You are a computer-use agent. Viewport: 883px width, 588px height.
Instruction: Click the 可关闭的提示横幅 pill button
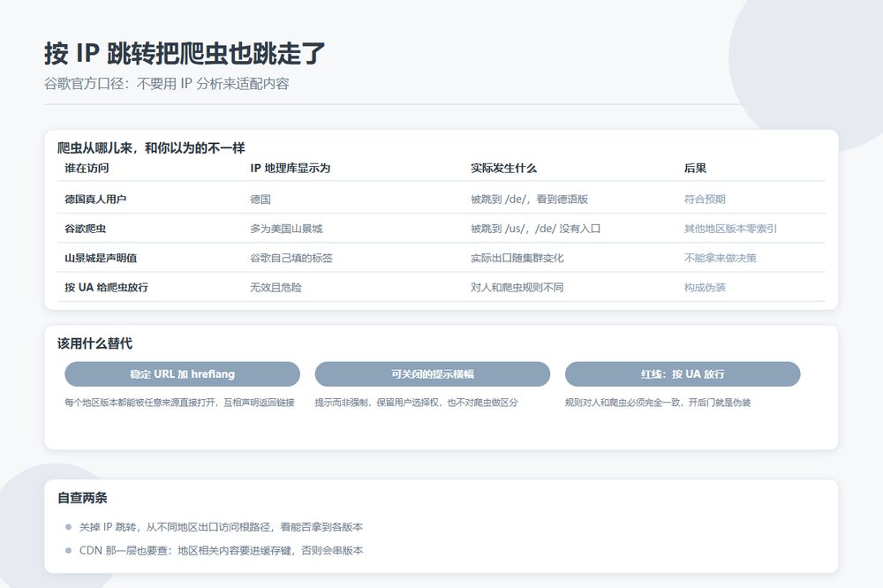point(433,374)
